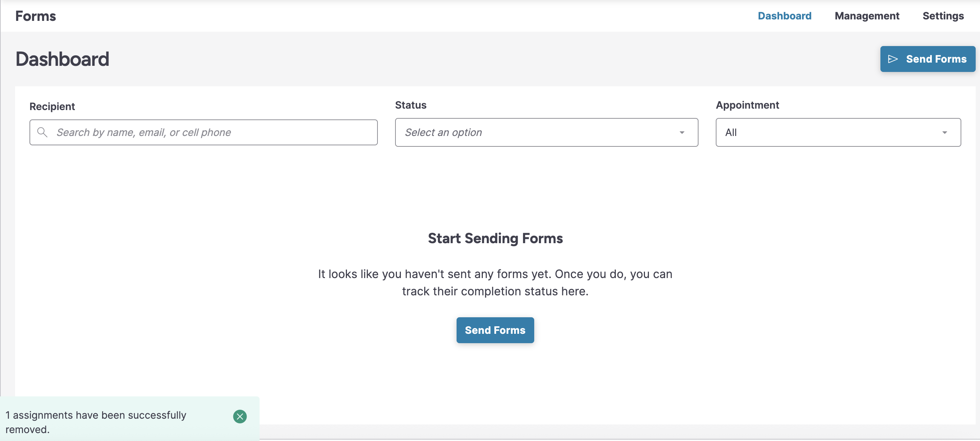Click the Dashboard page heading
Viewport: 980px width, 441px height.
(63, 59)
